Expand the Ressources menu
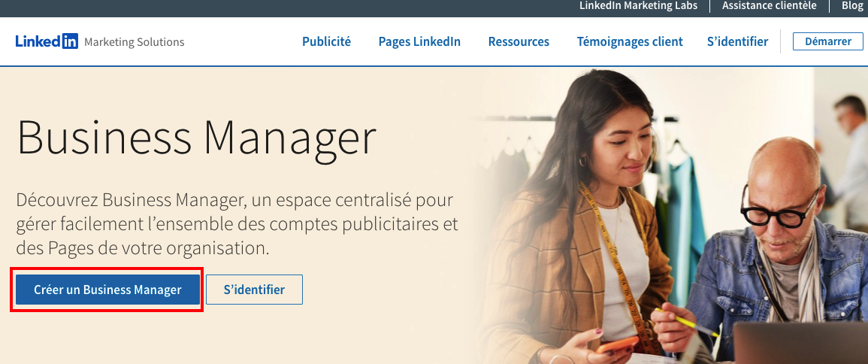The height and width of the screenshot is (364, 868). tap(519, 41)
